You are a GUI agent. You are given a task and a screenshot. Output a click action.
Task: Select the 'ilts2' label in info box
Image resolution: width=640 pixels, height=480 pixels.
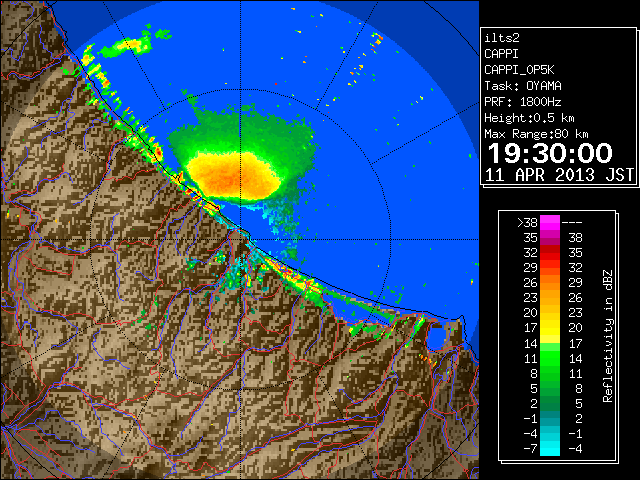pos(502,38)
